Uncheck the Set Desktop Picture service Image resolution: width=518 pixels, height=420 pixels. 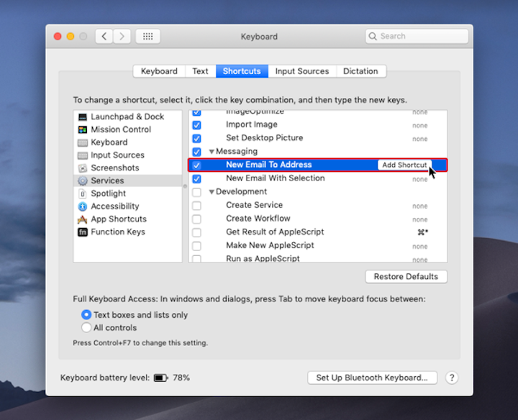(196, 138)
